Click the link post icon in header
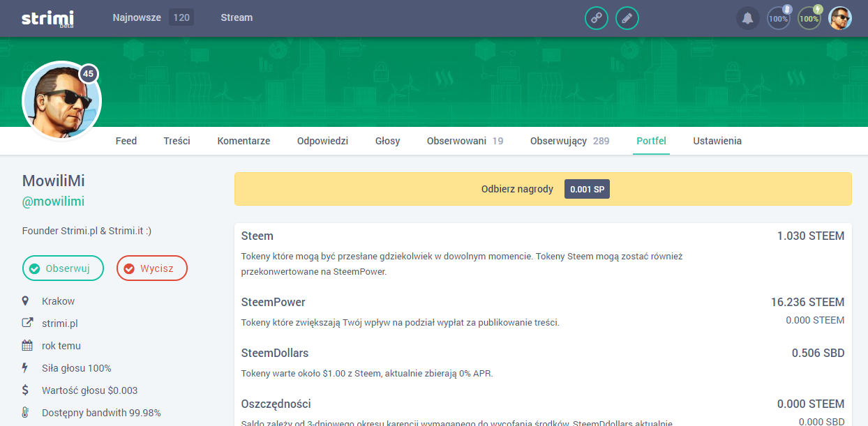The width and height of the screenshot is (868, 426). coord(597,18)
